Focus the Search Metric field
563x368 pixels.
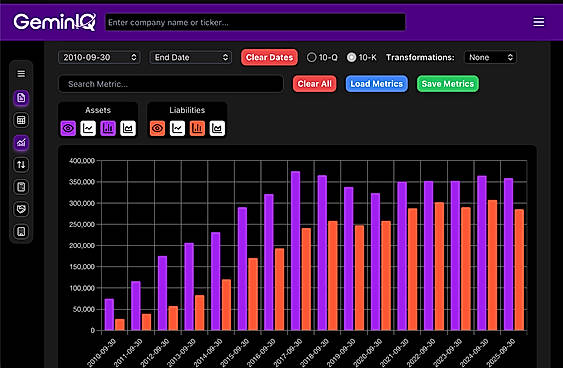[x=171, y=84]
